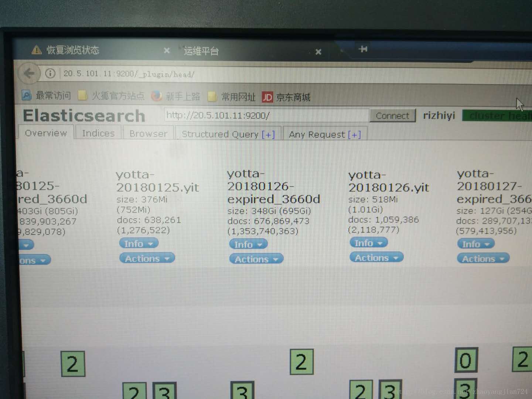Add a new Structured Query with [+]
The height and width of the screenshot is (399, 532).
click(x=268, y=134)
